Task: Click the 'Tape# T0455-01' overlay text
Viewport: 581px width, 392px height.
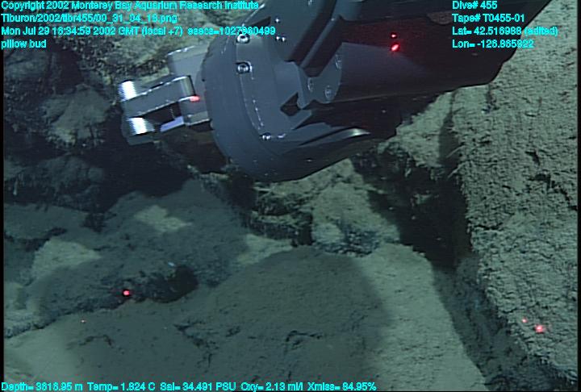Action: pyautogui.click(x=488, y=19)
